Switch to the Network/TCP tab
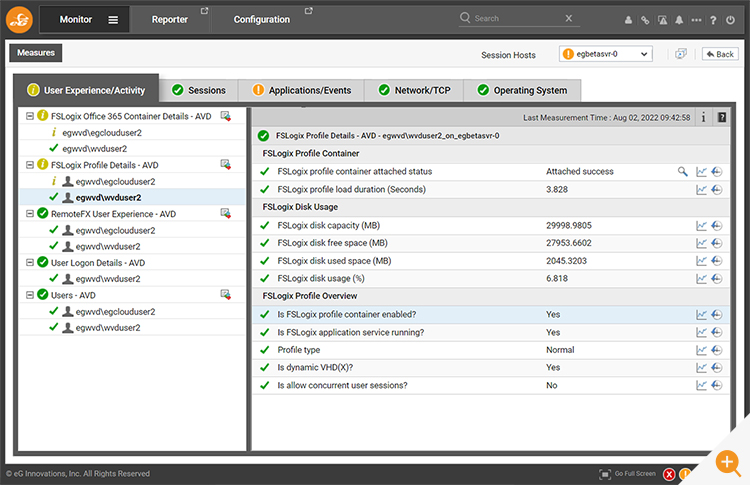 (x=414, y=90)
